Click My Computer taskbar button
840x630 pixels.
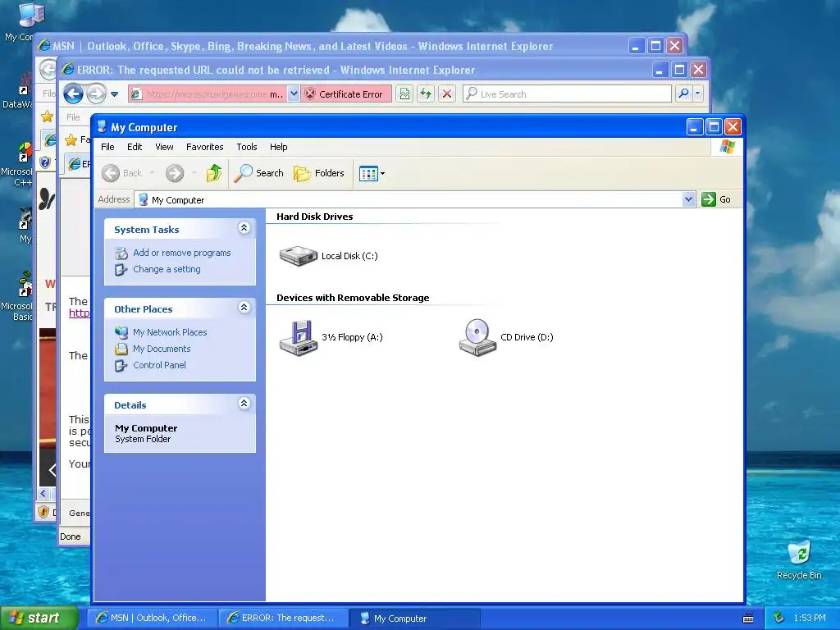pyautogui.click(x=414, y=619)
